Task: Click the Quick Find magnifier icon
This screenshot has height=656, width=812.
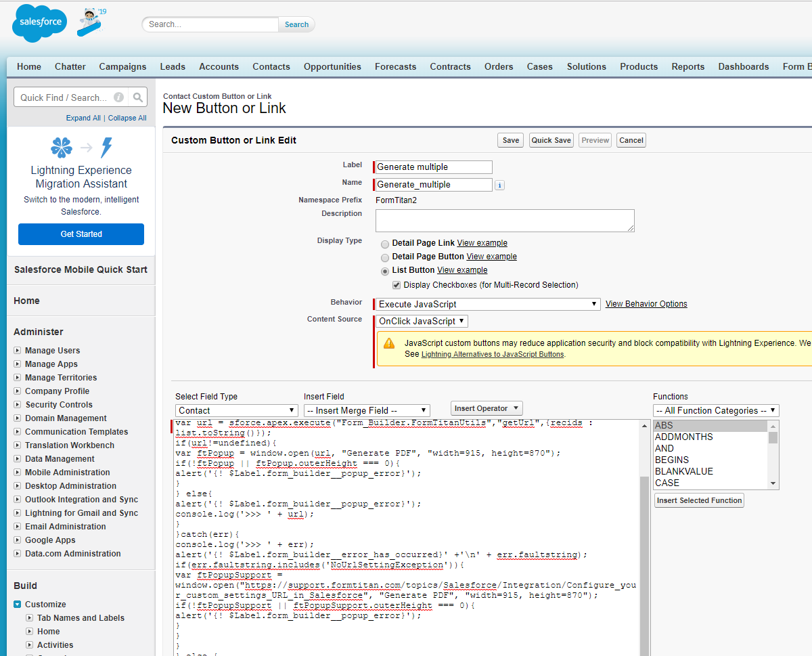Action: pos(138,97)
